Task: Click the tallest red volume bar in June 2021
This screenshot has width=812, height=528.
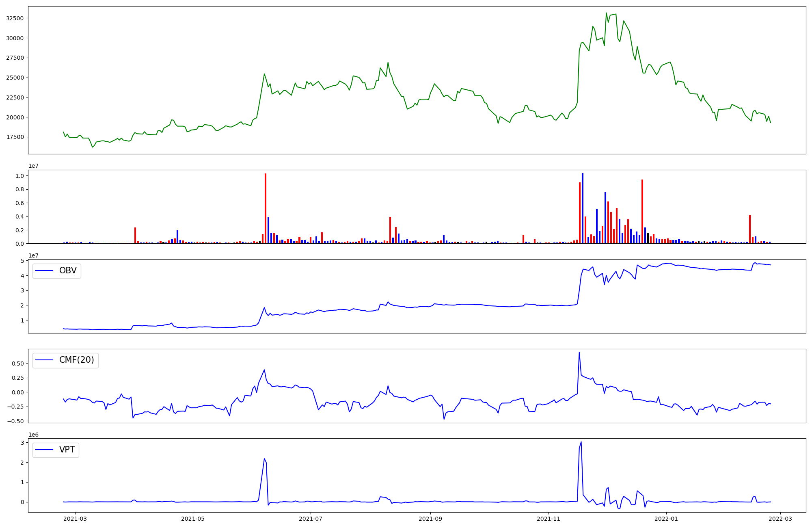Action: pyautogui.click(x=266, y=208)
